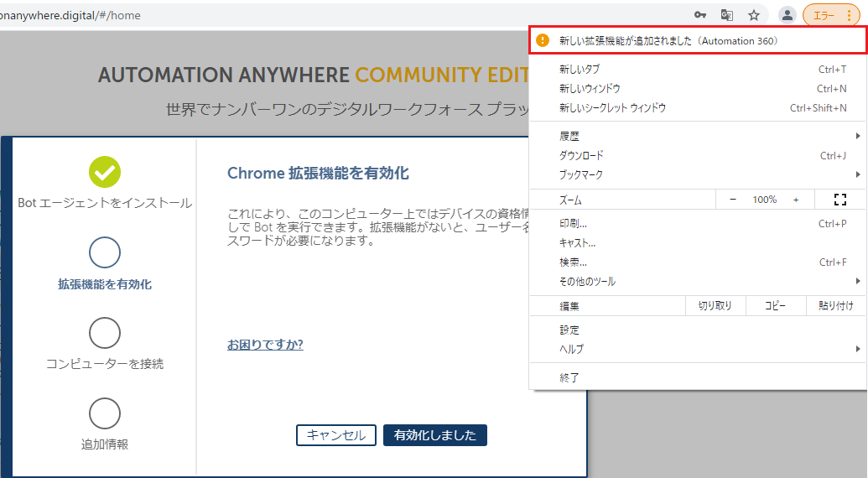This screenshot has width=868, height=478.
Task: Click the address bar URL text
Action: tap(70, 15)
